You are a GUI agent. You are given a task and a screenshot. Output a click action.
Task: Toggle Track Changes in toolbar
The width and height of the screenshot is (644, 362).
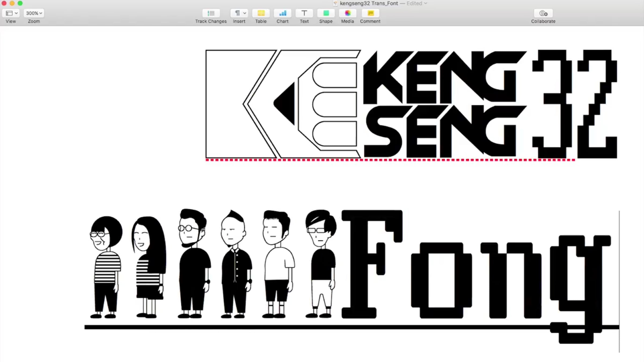point(211,13)
